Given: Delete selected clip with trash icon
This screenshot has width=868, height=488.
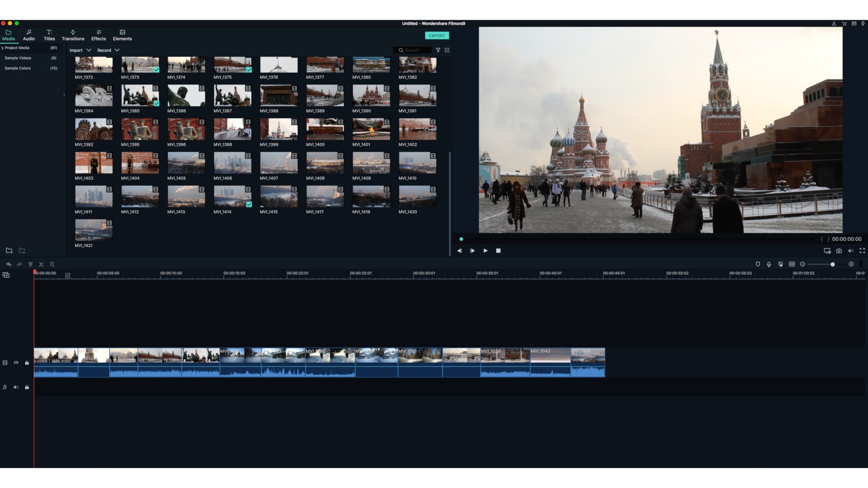Looking at the screenshot, I should [x=30, y=264].
